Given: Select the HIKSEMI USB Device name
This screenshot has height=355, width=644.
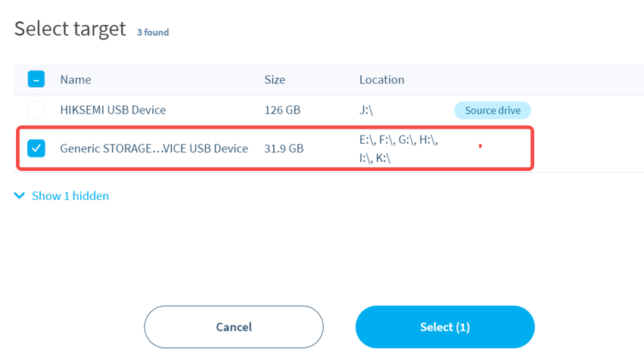Looking at the screenshot, I should pos(113,110).
